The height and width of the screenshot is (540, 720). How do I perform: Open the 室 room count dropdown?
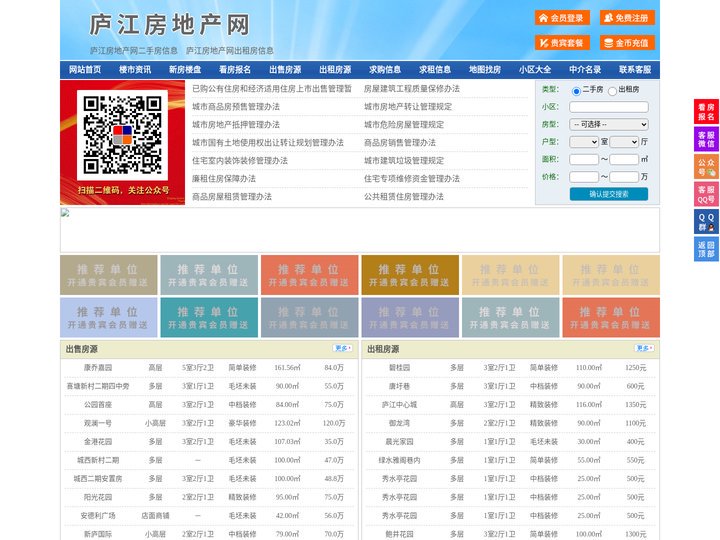click(x=584, y=142)
